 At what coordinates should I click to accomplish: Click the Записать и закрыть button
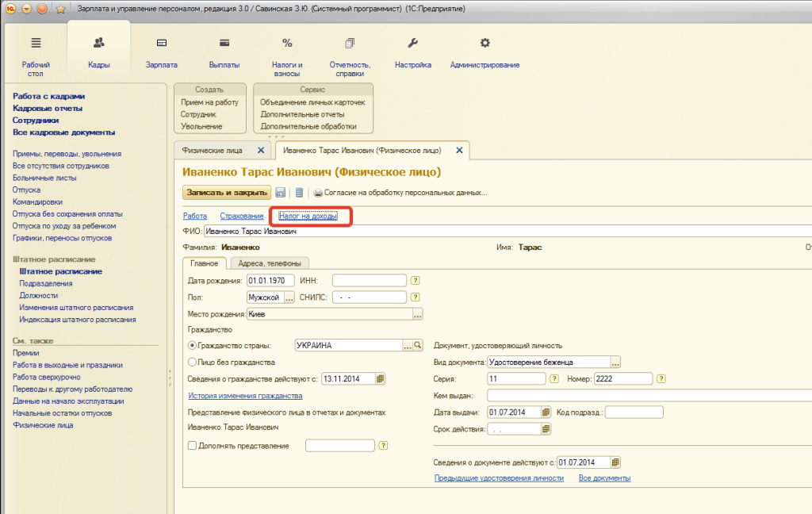tap(227, 192)
